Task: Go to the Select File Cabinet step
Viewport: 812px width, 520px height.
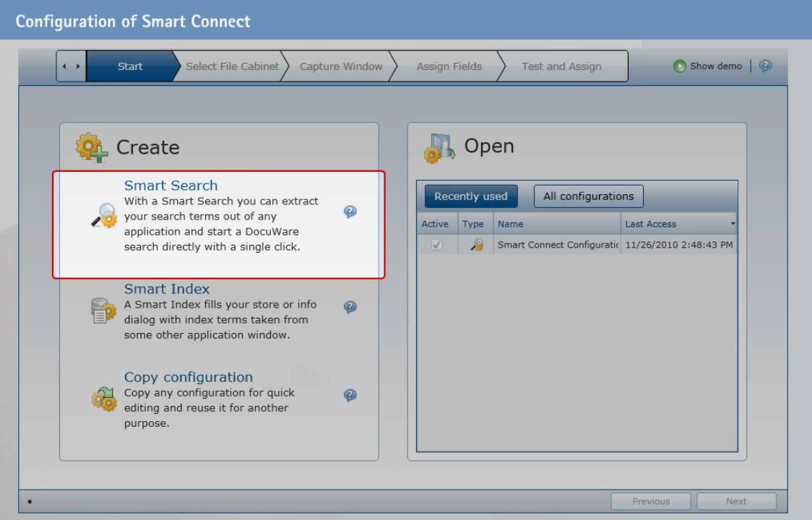Action: (232, 66)
